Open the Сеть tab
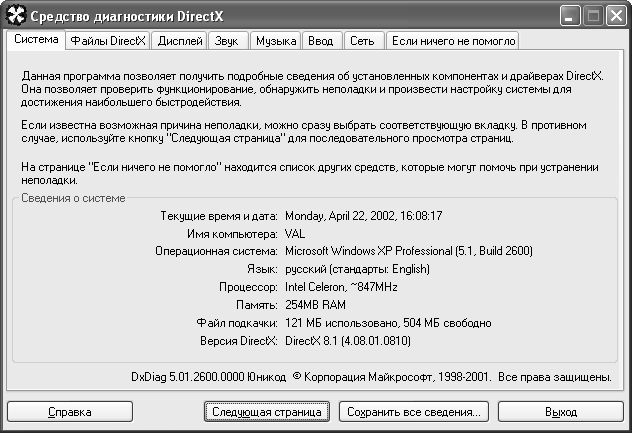 [364, 41]
